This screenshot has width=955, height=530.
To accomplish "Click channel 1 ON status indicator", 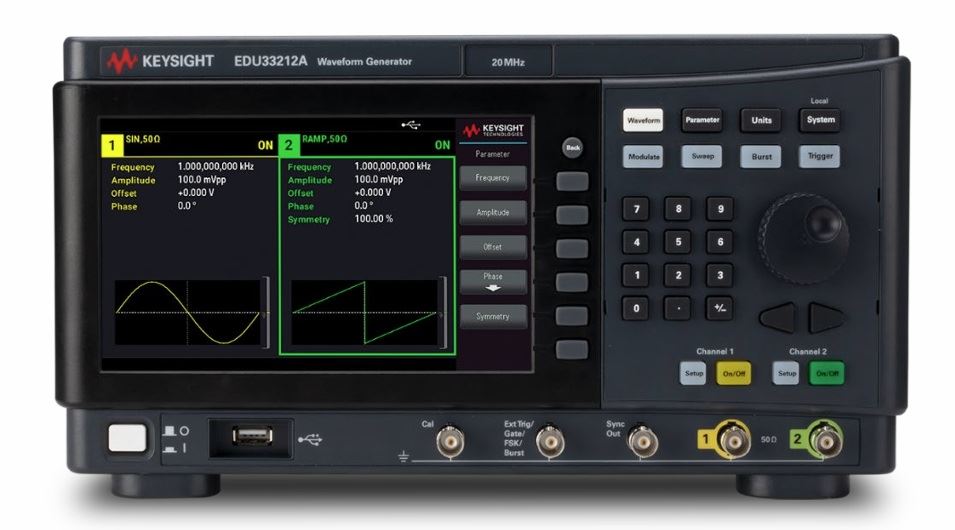I will click(x=266, y=146).
